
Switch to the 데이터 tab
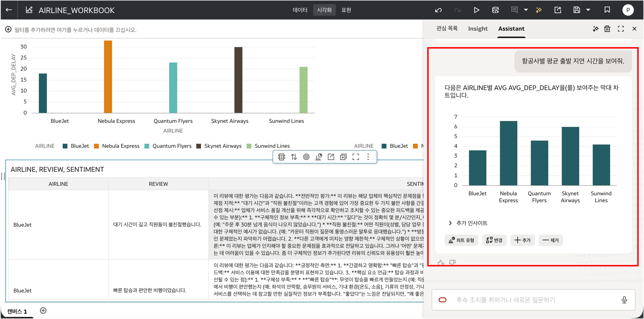pyautogui.click(x=300, y=10)
